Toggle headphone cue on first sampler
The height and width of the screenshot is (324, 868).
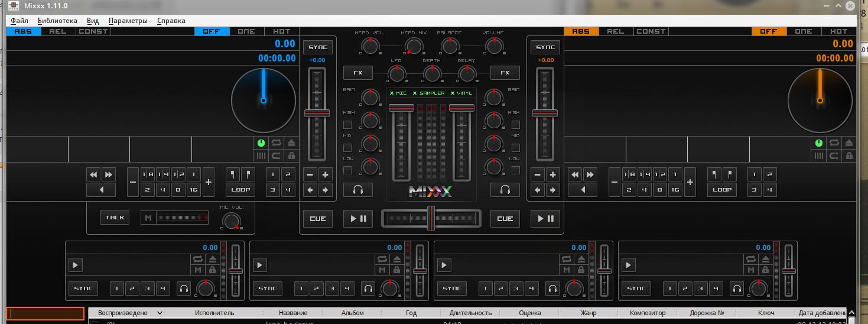pyautogui.click(x=184, y=289)
